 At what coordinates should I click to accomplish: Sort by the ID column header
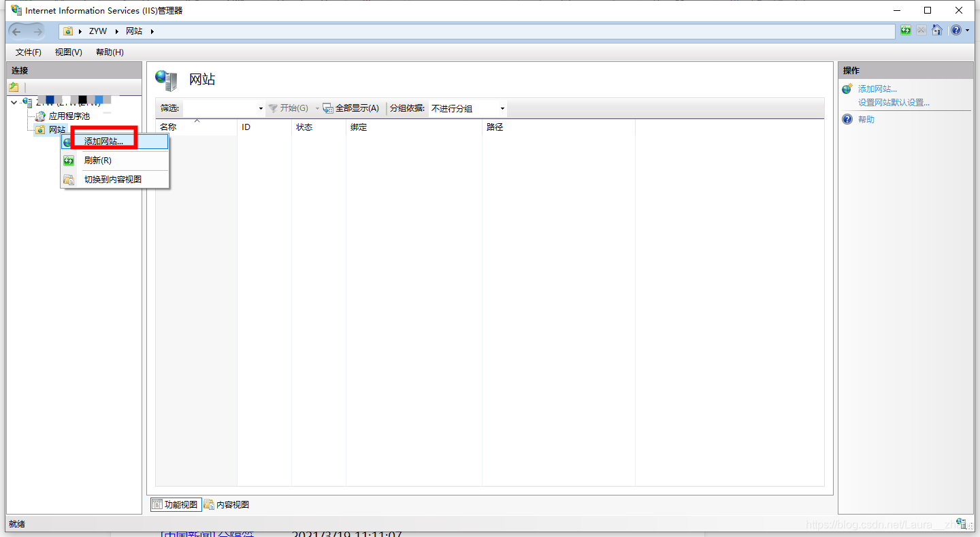tap(264, 127)
